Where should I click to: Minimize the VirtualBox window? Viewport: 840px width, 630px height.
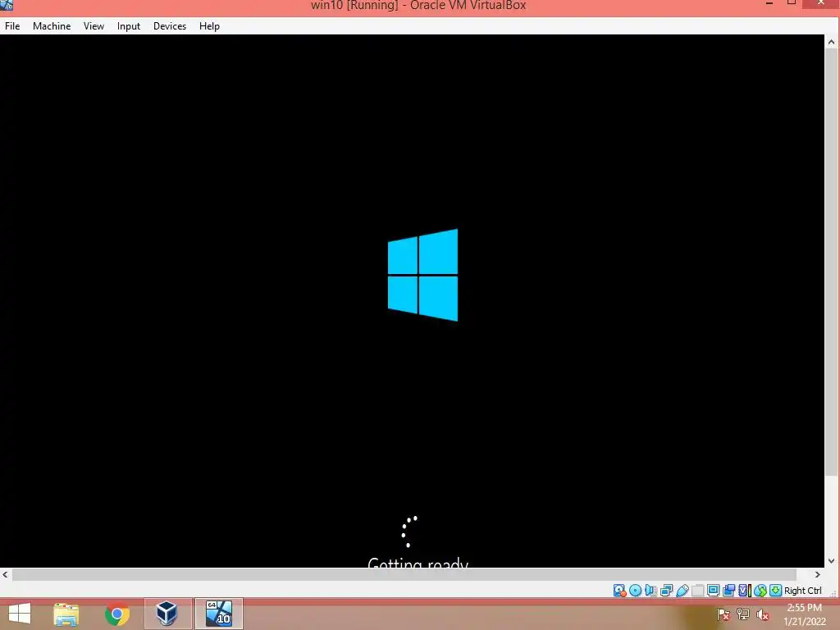point(769,4)
